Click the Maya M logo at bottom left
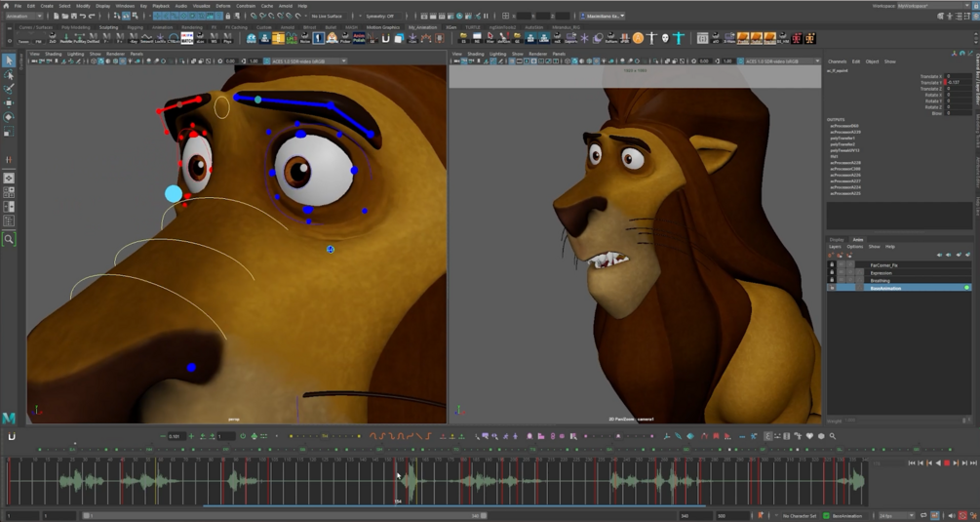 [x=9, y=417]
